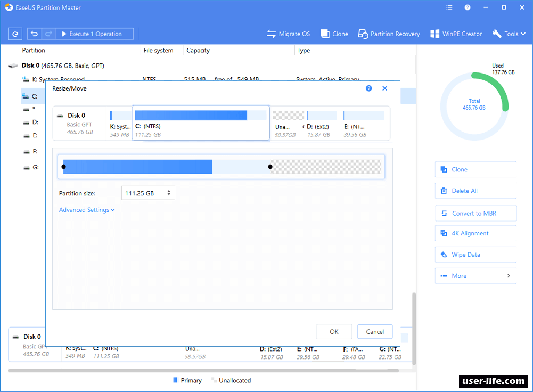
Task: Select the G: (NT... block in the bottom disk map
Action: (390, 353)
